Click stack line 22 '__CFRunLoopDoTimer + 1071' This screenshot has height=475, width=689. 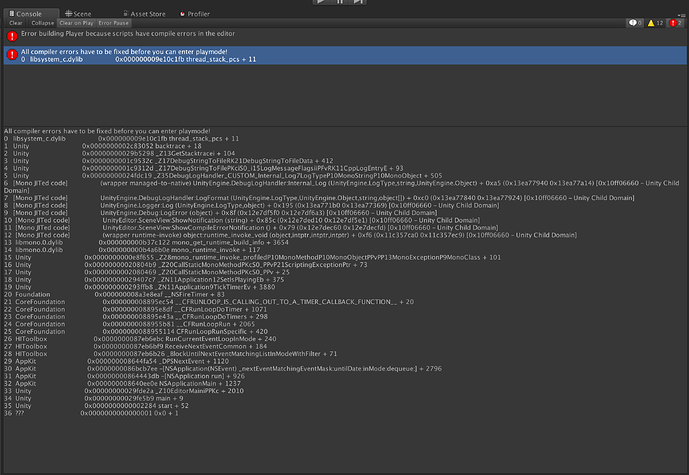135,309
